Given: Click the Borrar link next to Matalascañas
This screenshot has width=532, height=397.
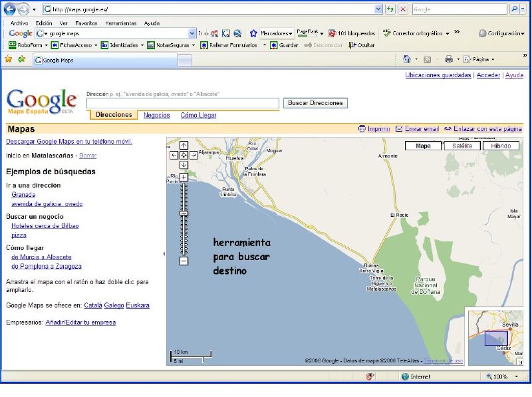Looking at the screenshot, I should (x=88, y=156).
